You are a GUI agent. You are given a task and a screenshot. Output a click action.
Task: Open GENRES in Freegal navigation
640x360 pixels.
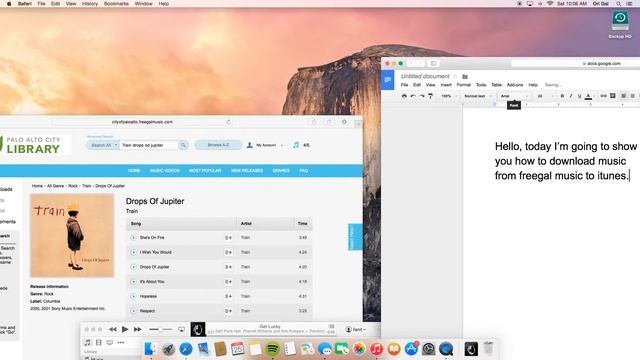click(281, 171)
